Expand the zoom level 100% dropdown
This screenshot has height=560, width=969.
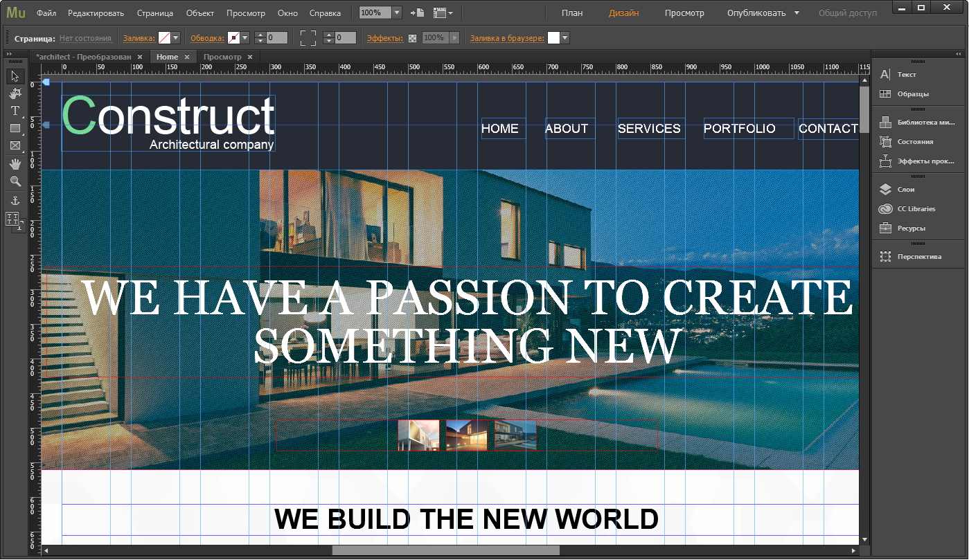click(396, 13)
